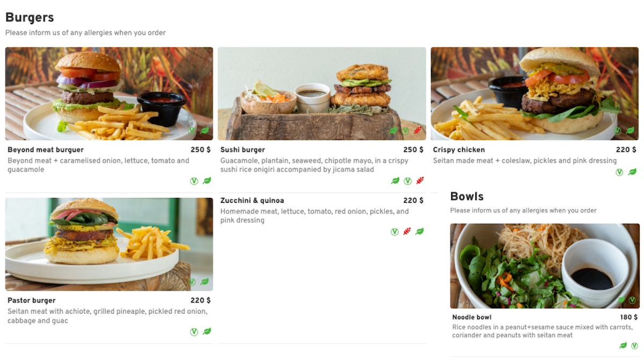Viewport: 644px width, 362px height.
Task: Click green leaf icon under Noodle bowl description
Action: coord(623,346)
